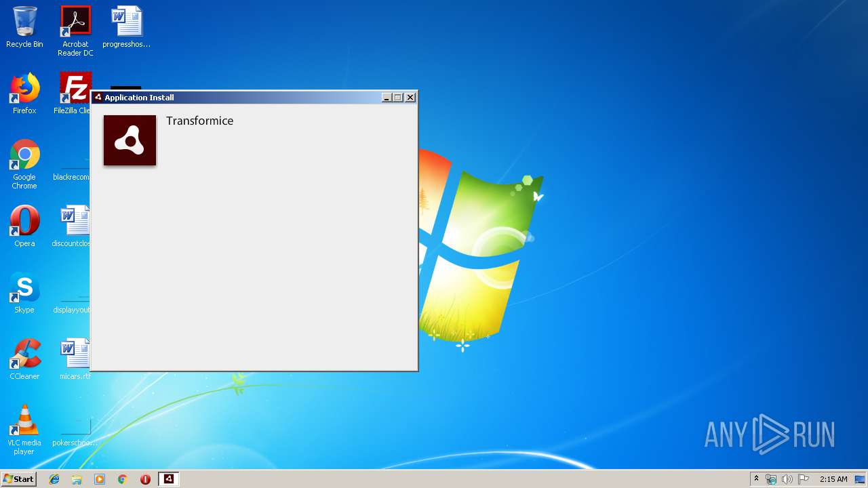Launch Acrobat Reader DC from desktop

[75, 31]
